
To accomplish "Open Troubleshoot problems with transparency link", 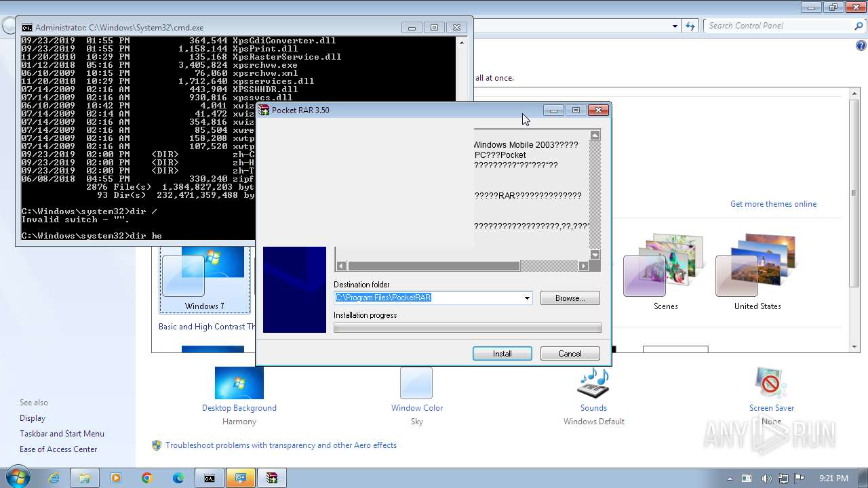I will coord(281,445).
